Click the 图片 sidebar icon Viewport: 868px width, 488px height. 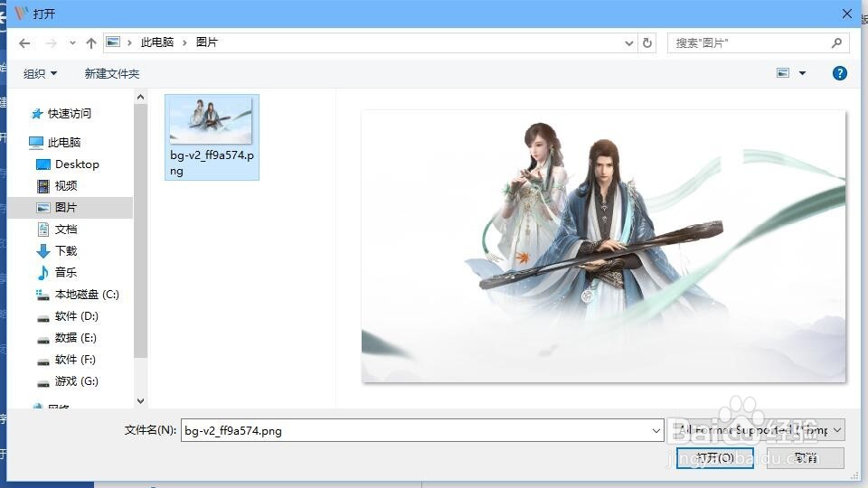coord(43,208)
